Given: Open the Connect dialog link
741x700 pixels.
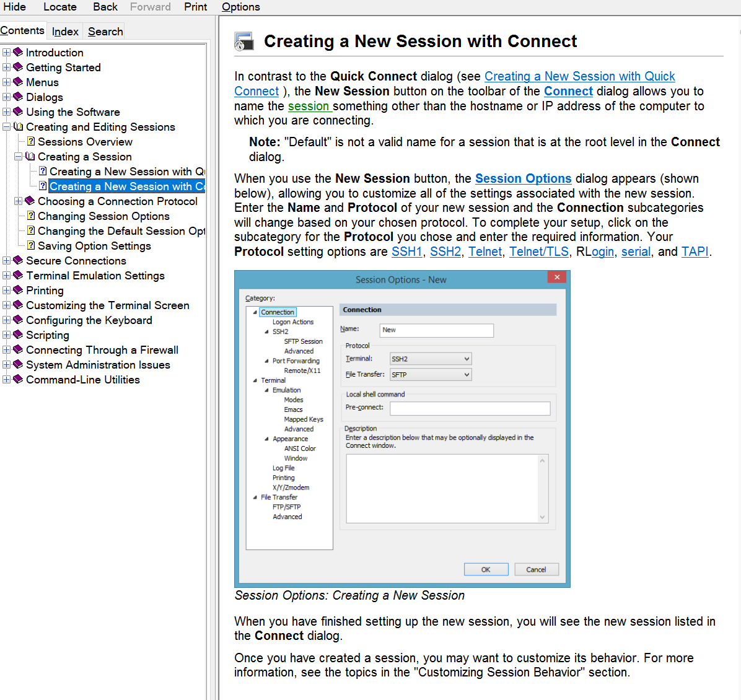Looking at the screenshot, I should point(568,91).
